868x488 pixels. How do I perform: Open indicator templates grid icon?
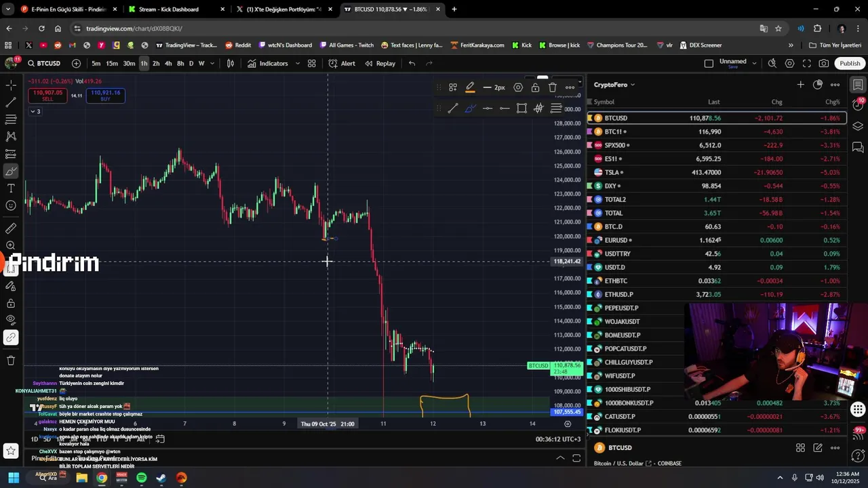click(312, 63)
